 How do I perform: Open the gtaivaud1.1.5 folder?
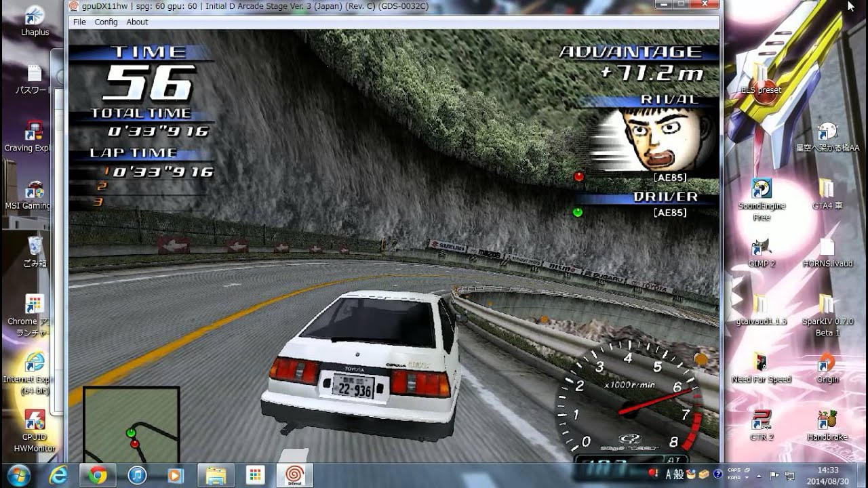coord(762,310)
